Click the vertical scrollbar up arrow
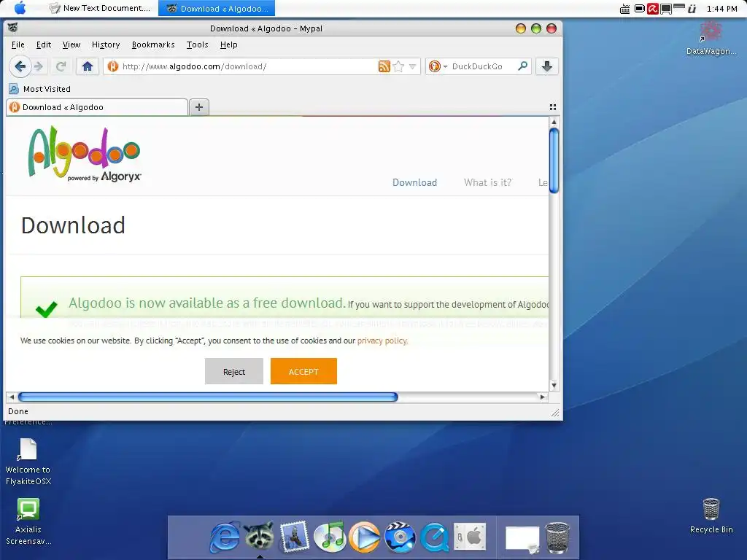The image size is (747, 560). [554, 122]
